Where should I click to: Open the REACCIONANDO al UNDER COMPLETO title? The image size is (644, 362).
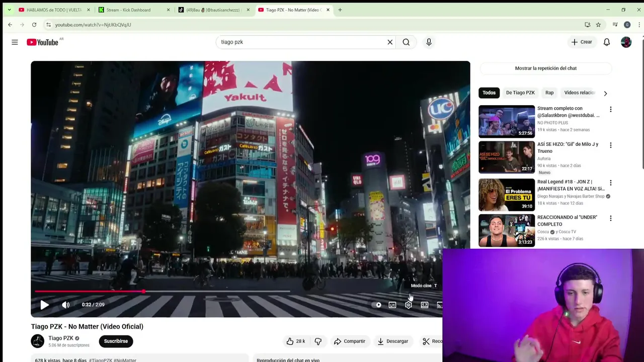(567, 221)
